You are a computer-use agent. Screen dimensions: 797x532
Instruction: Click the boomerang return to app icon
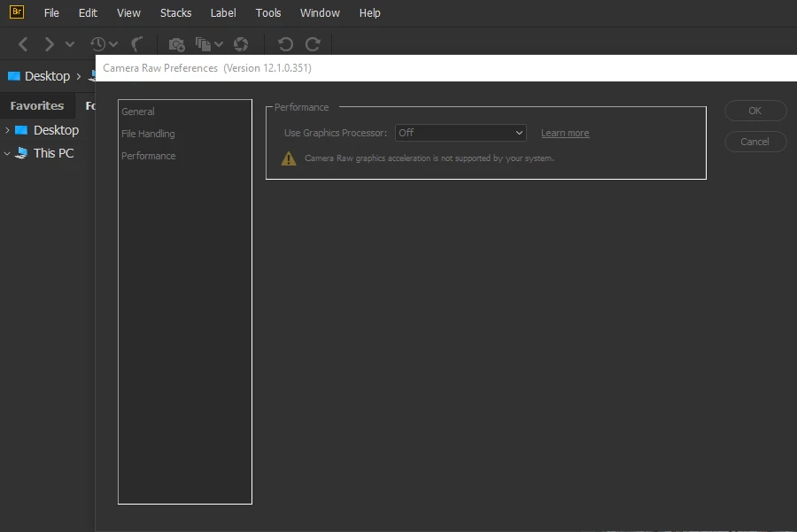[x=137, y=44]
